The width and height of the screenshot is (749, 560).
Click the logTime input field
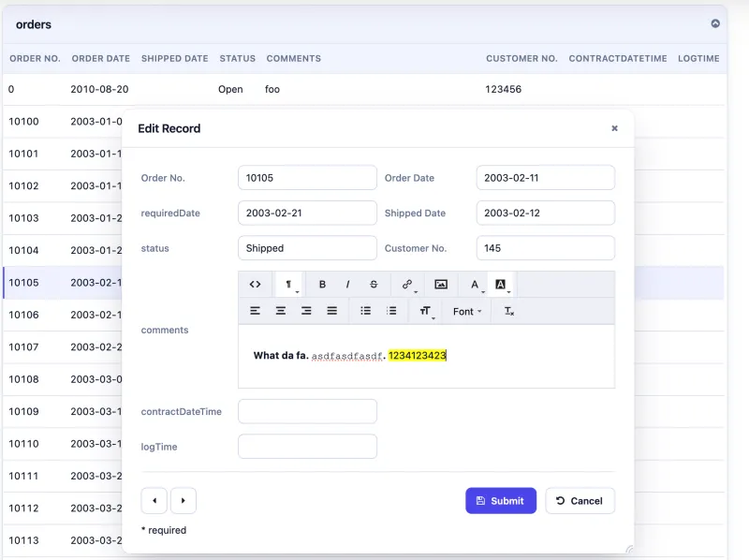[307, 447]
